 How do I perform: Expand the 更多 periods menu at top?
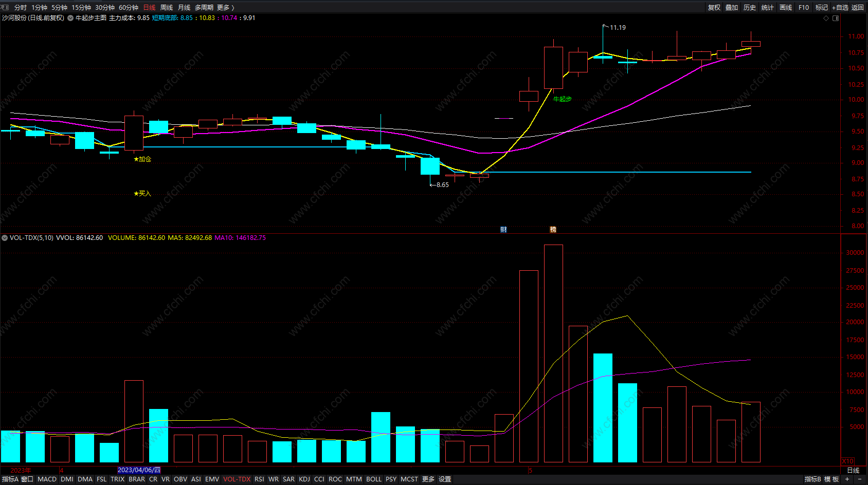[x=225, y=8]
